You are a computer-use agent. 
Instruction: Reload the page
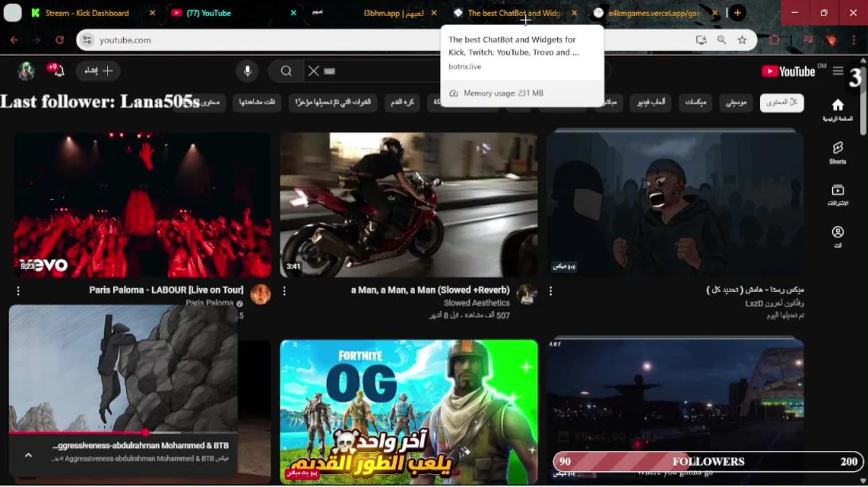coord(59,40)
